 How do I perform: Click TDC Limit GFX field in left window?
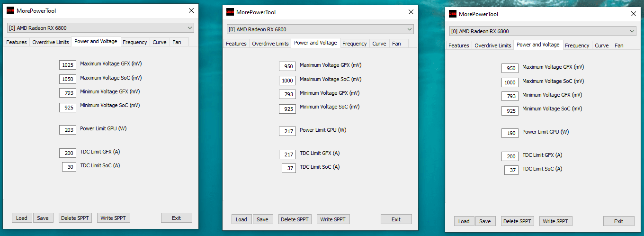click(68, 153)
